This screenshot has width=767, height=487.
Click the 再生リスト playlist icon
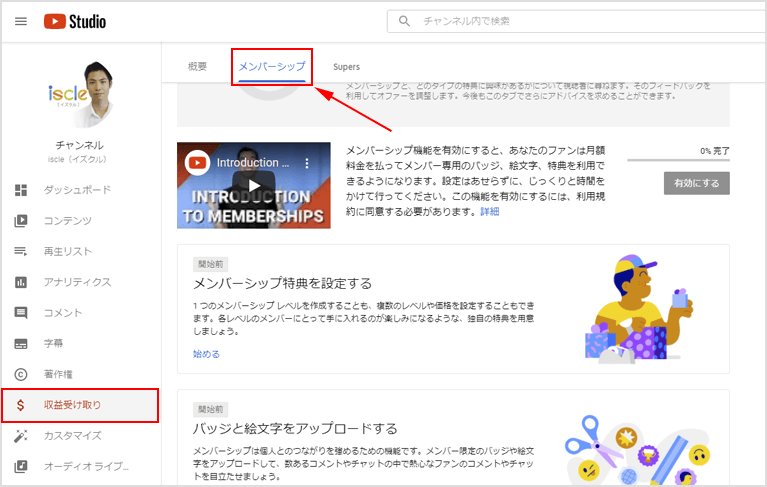tap(21, 251)
